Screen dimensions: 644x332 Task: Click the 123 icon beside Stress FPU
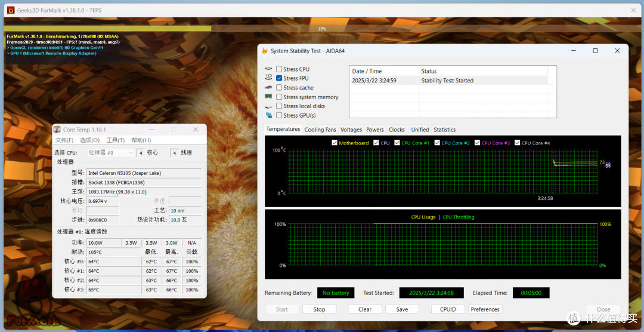[268, 78]
